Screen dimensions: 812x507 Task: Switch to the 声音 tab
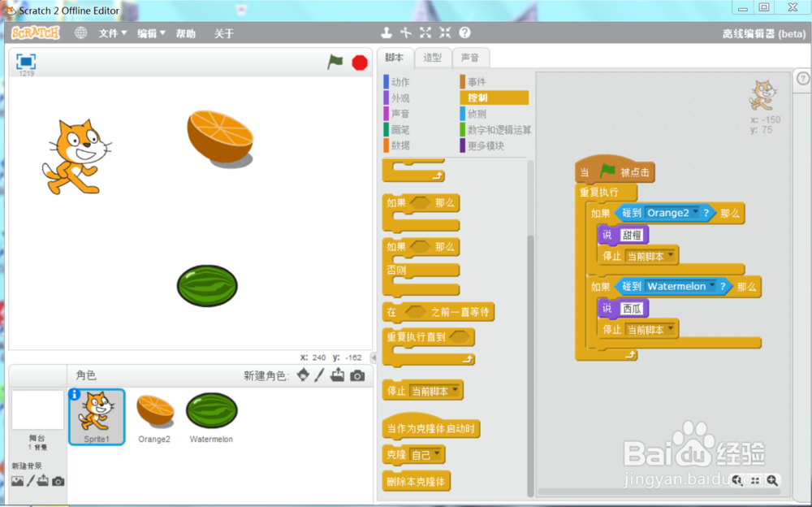[x=470, y=58]
